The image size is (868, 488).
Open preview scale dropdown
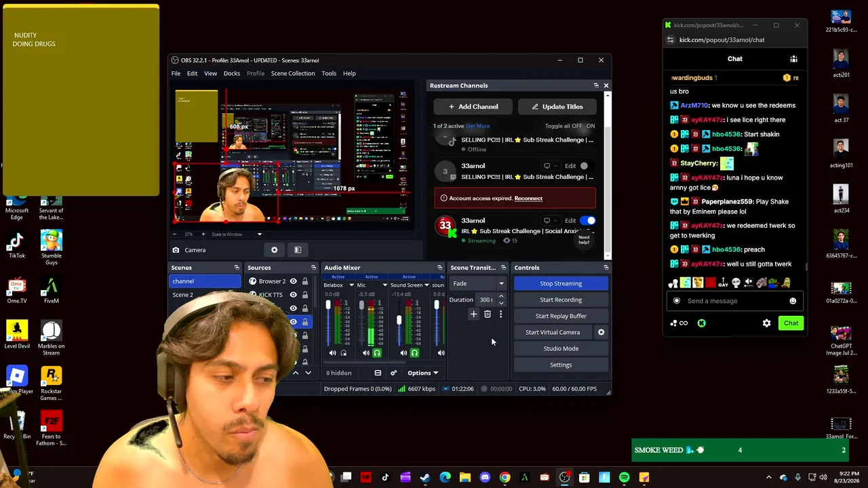pyautogui.click(x=259, y=235)
